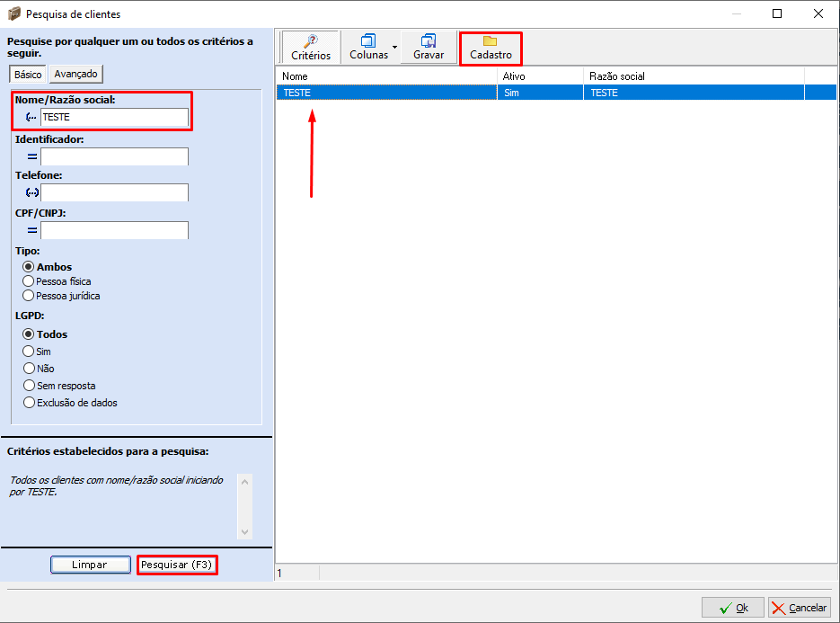Select the Pessoa jurídica radio option

tap(29, 296)
